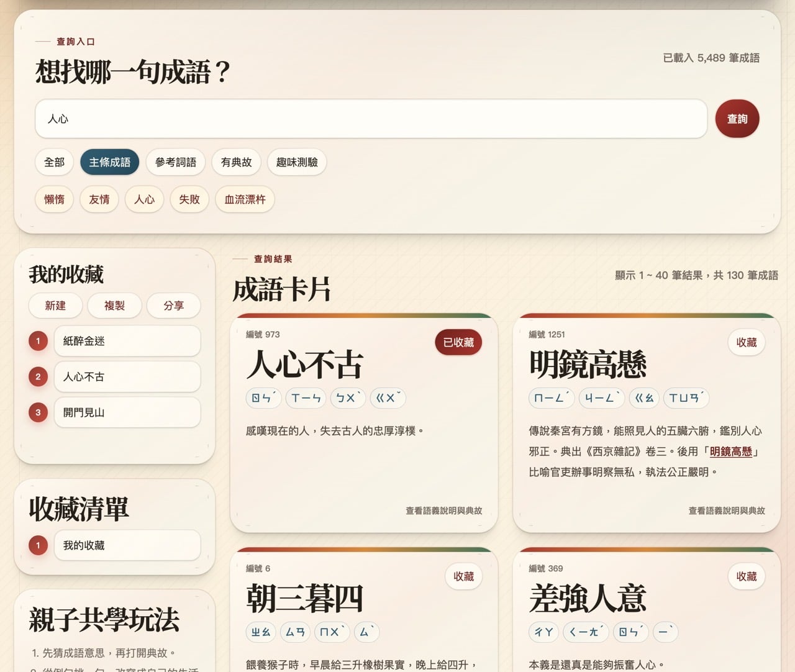Screen dimensions: 795x672
Task: Click the 明鏡高懸 card title
Action: (588, 365)
